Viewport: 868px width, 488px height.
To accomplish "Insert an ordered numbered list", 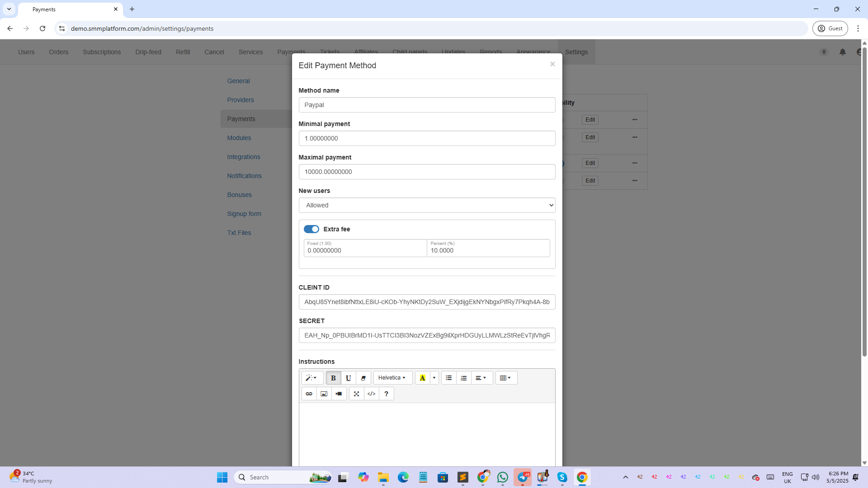I will coord(463,378).
